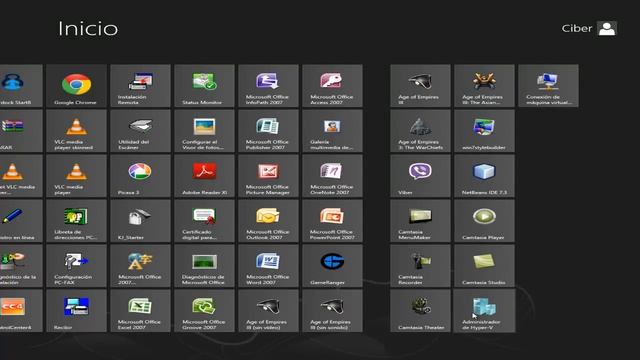This screenshot has height=360, width=640.
Task: Launch Diagnósticos de Microsoft Office
Action: coord(204,266)
